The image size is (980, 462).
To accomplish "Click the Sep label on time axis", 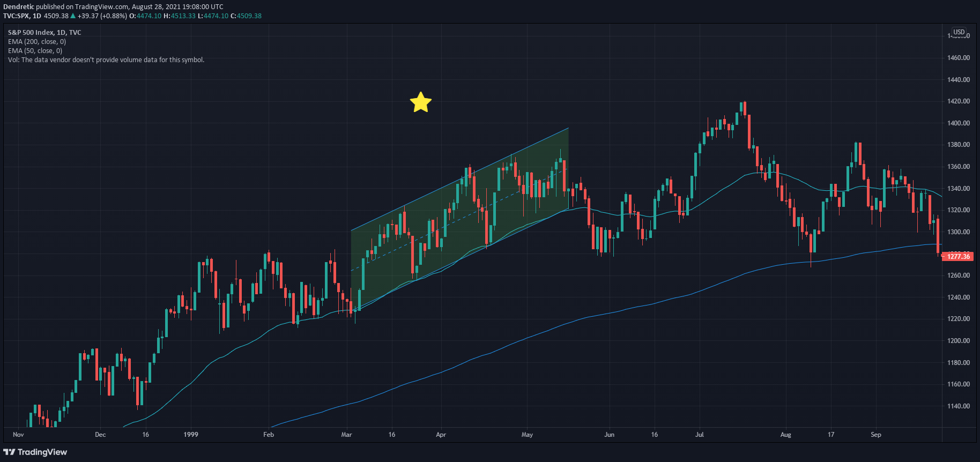I will coord(876,435).
